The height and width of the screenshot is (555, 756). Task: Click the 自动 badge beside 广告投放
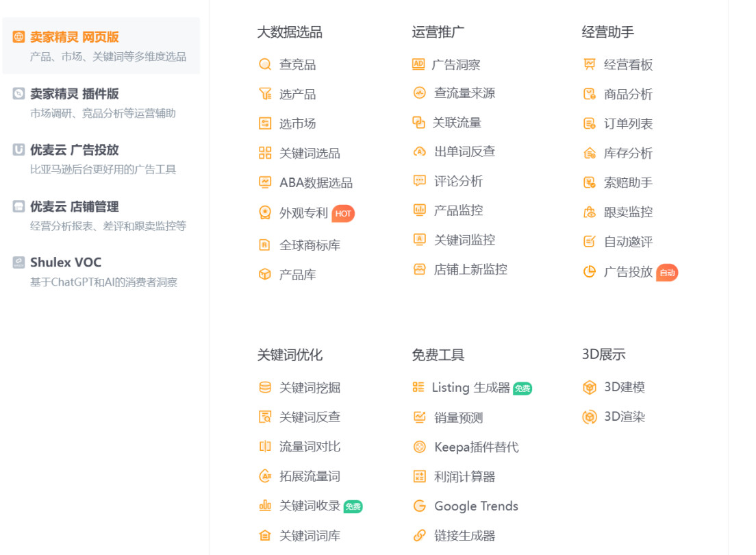(667, 273)
